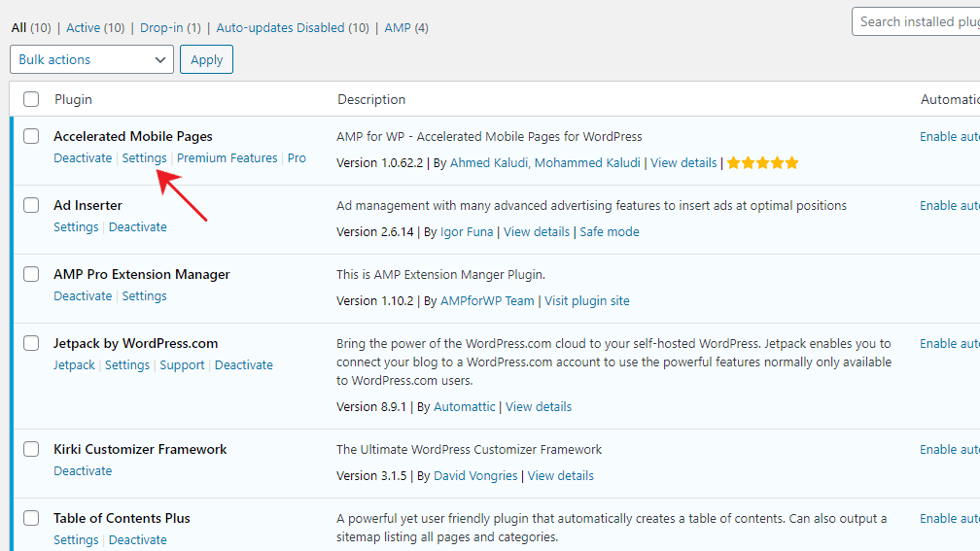980x551 pixels.
Task: Deactivate Kirki Customizer Framework
Action: [x=83, y=471]
